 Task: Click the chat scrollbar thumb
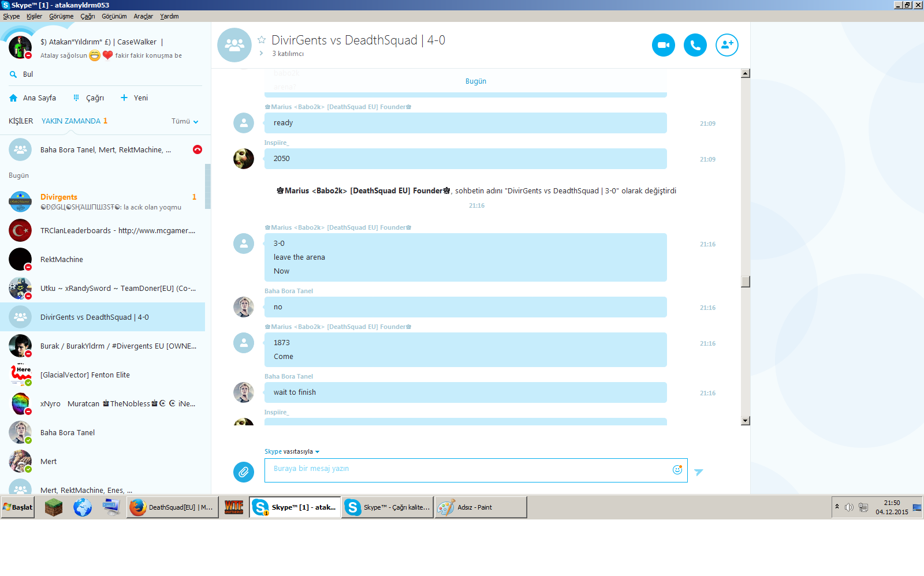(x=746, y=281)
